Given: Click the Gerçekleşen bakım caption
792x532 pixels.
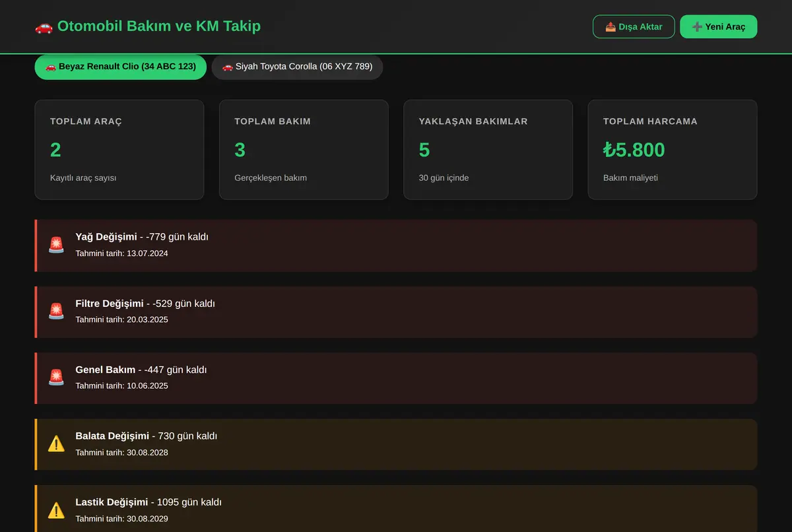Looking at the screenshot, I should pyautogui.click(x=271, y=178).
